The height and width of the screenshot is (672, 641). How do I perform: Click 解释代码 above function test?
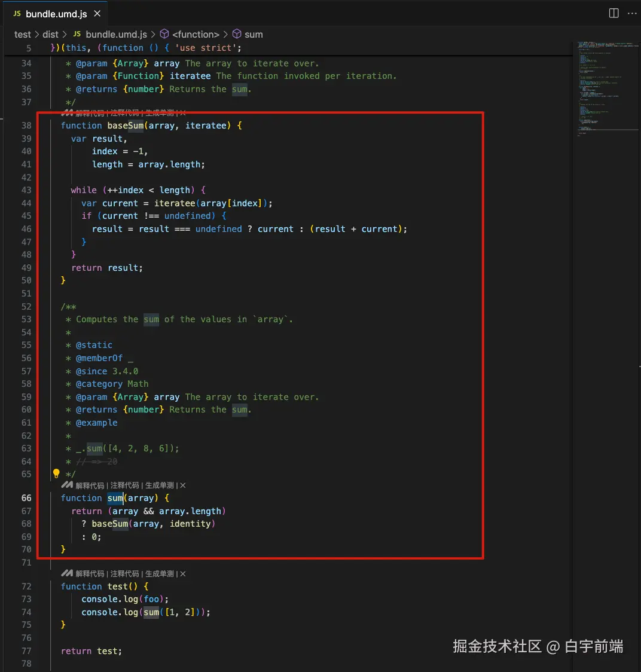click(x=90, y=573)
